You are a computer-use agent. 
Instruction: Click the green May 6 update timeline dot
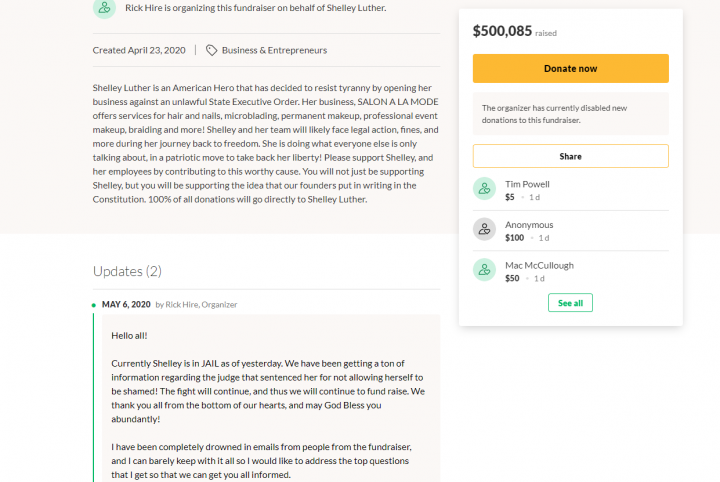94,305
